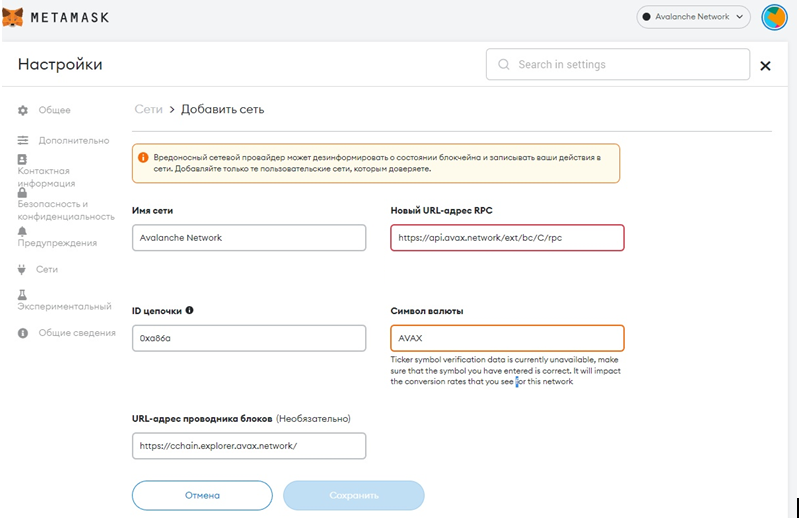The width and height of the screenshot is (800, 519).
Task: Click the plug icon beside Сети
Action: tap(22, 269)
